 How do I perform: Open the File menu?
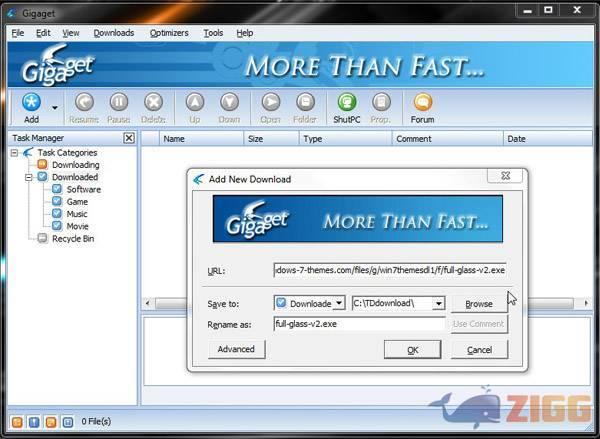tap(18, 33)
